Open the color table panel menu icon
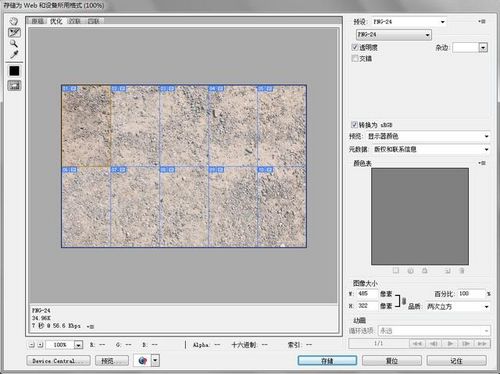500x374 pixels. tap(482, 163)
